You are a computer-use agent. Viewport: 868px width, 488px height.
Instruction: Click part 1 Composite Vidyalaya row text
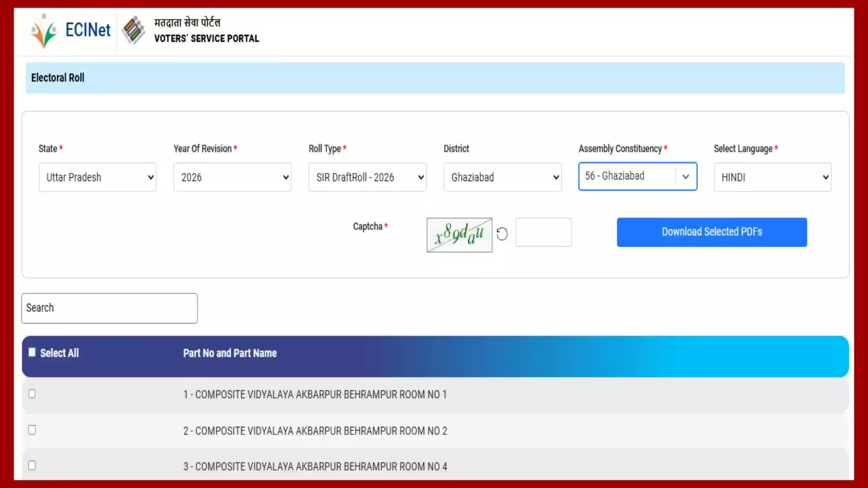click(x=315, y=395)
